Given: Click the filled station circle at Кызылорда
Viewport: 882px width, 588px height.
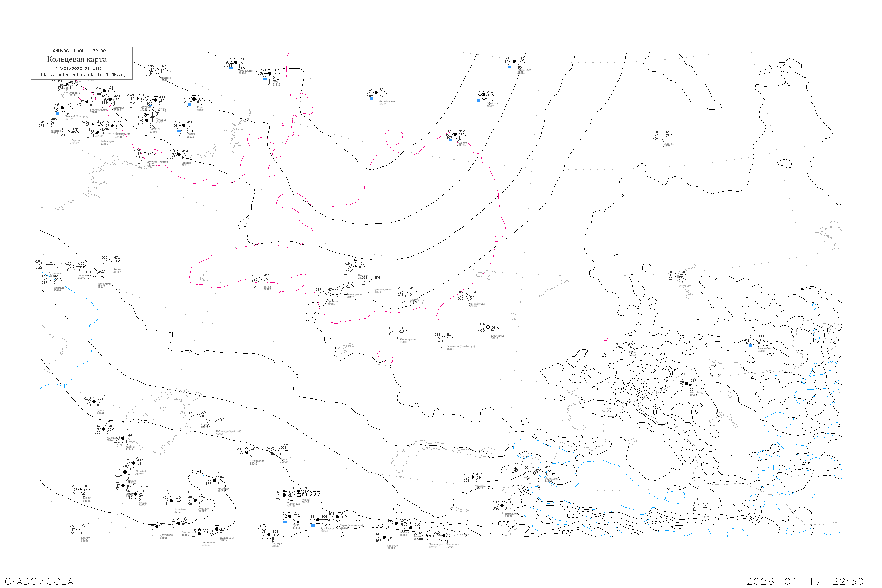Looking at the screenshot, I should pyautogui.click(x=247, y=452).
